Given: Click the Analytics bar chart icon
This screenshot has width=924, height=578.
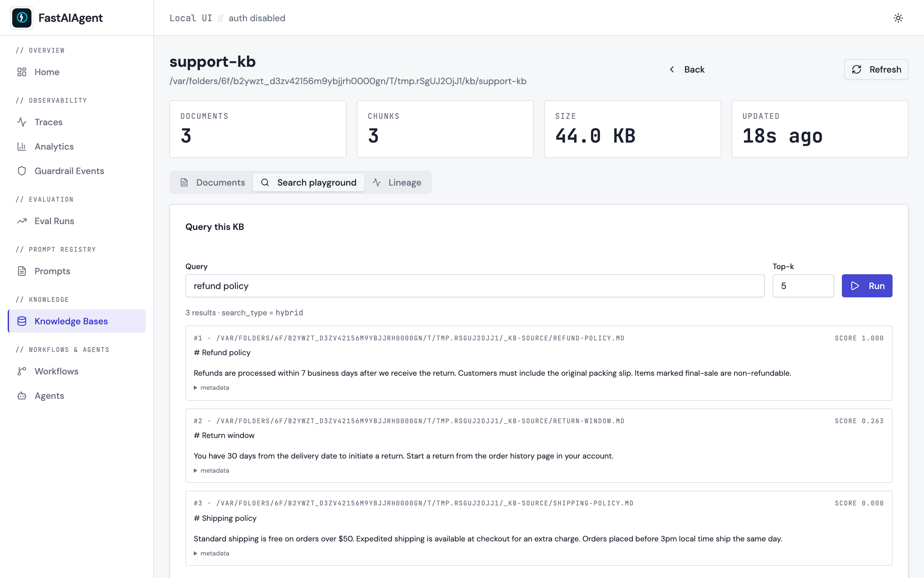Looking at the screenshot, I should [x=22, y=146].
